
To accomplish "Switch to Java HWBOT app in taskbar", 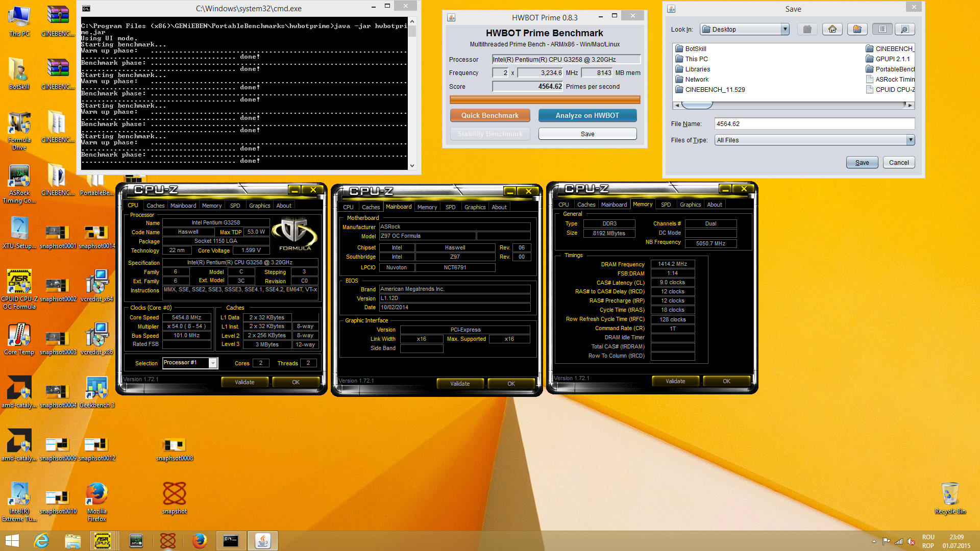I will (262, 541).
